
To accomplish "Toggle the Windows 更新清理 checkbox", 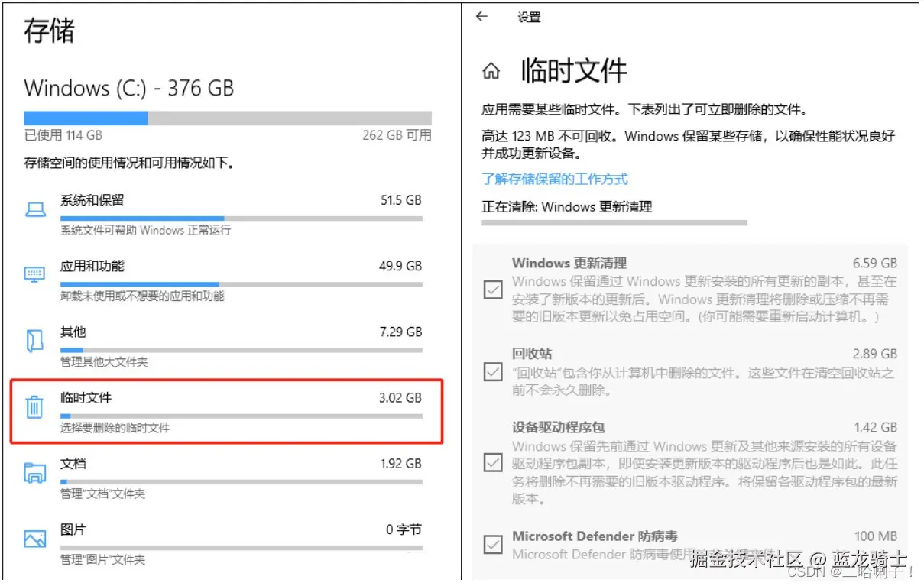I will pyautogui.click(x=493, y=290).
